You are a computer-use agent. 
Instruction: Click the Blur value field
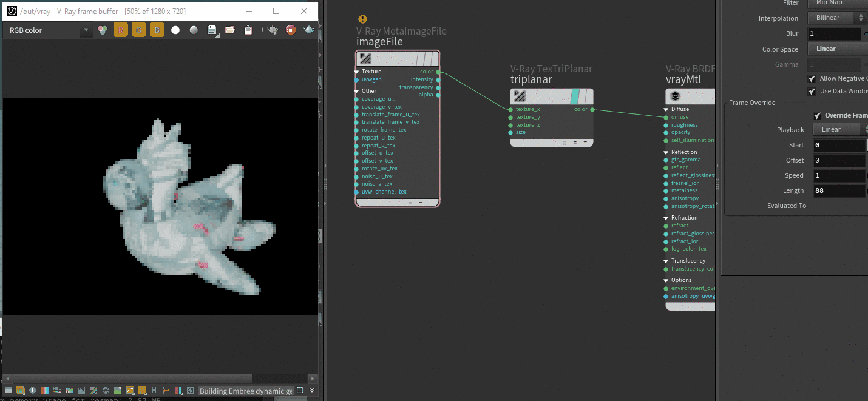[x=834, y=34]
